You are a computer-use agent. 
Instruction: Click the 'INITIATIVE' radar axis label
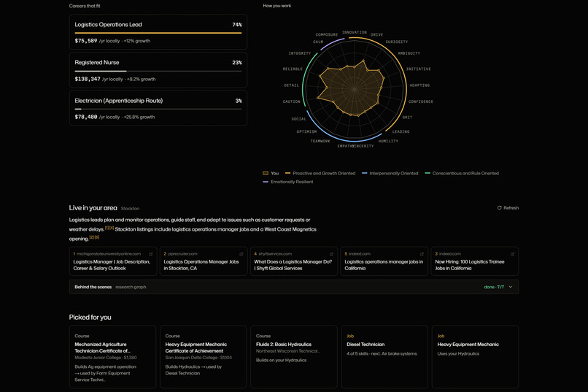point(419,69)
